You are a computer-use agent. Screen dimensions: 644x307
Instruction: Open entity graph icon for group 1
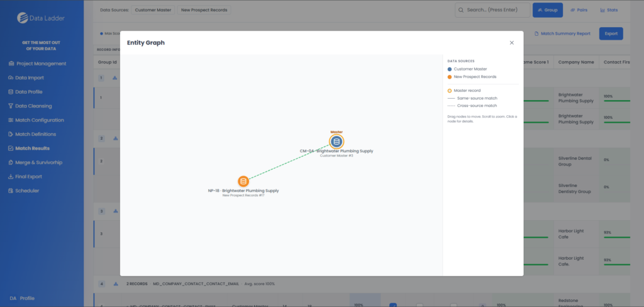(116, 77)
